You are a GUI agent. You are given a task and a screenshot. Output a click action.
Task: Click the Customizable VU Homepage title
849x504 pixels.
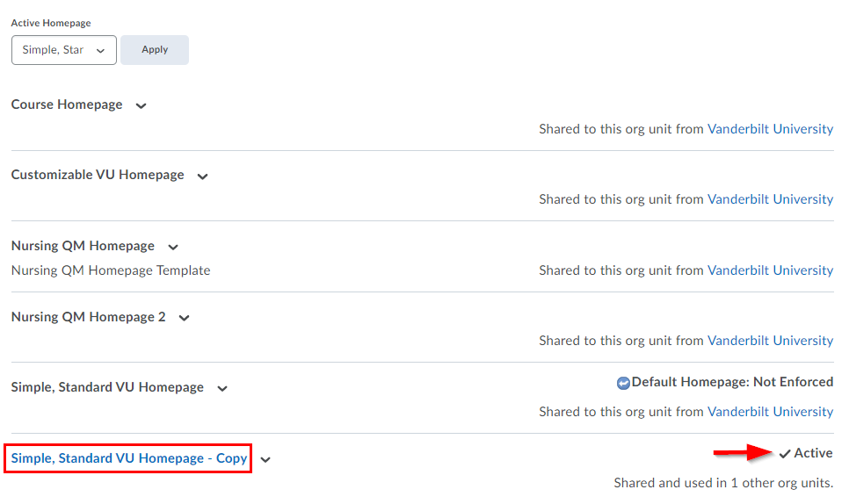(98, 175)
